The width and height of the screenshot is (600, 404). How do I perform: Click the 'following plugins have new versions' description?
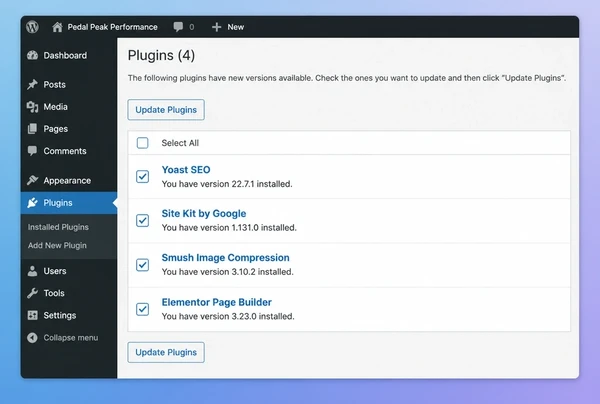(x=347, y=78)
